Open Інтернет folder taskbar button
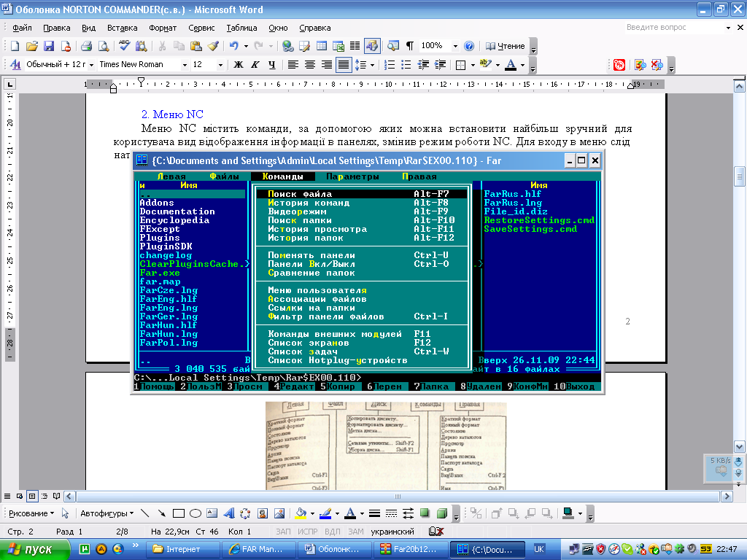This screenshot has height=560, width=747. click(183, 549)
